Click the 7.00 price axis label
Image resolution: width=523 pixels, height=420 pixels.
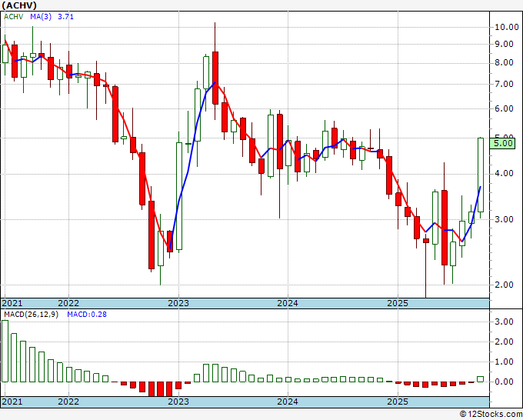pyautogui.click(x=504, y=84)
